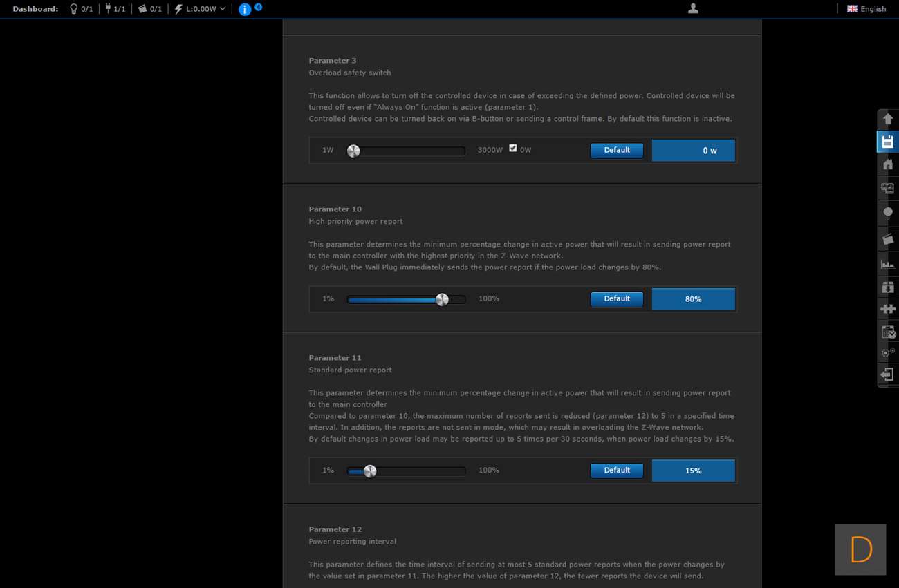899x588 pixels.
Task: Open the English language selector
Action: [866, 9]
